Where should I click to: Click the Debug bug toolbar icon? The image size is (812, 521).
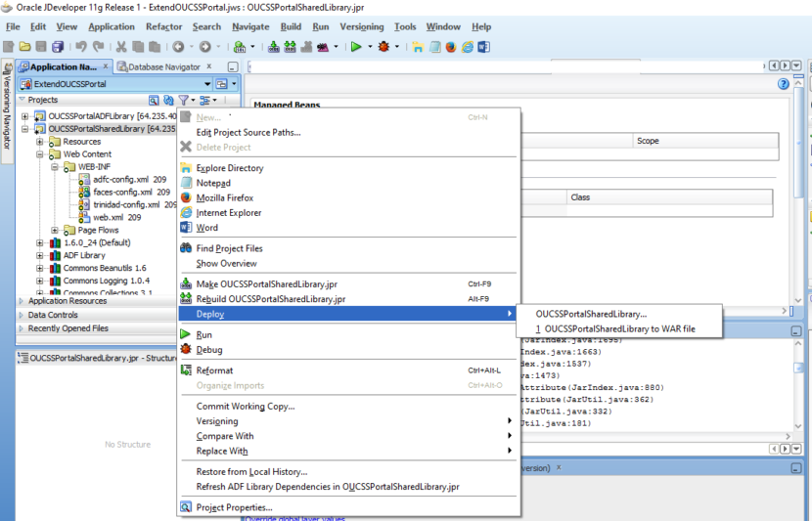(x=383, y=47)
